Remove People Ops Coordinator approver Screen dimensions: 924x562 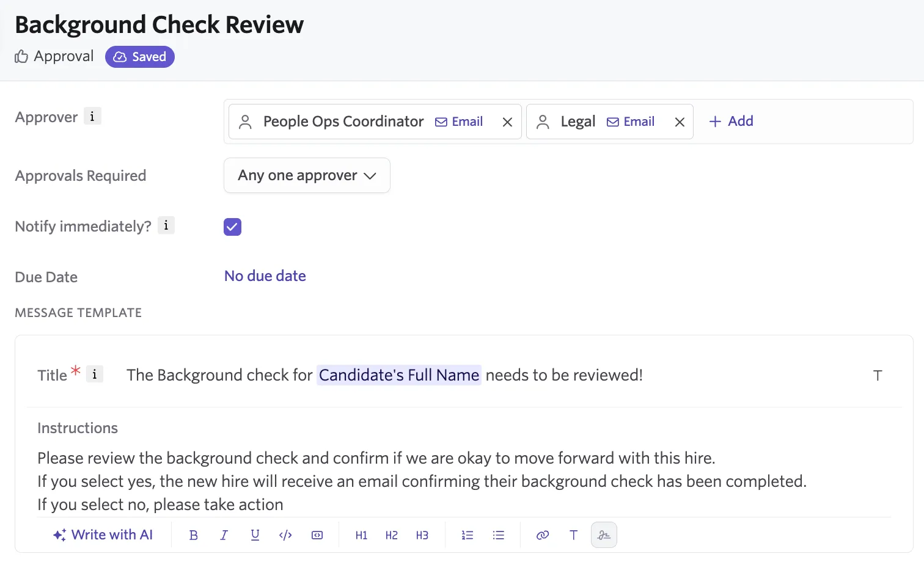[507, 122]
